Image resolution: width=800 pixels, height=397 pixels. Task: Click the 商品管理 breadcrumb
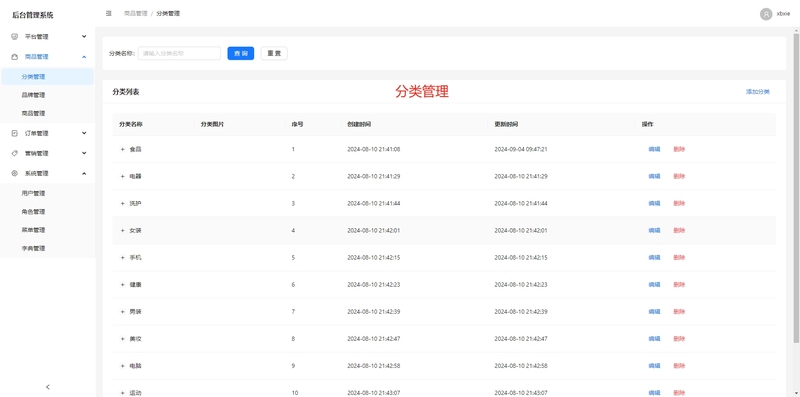[136, 14]
